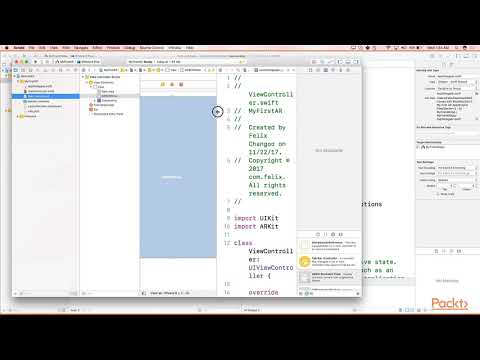Select the Report navigator tab icon
This screenshot has width=480, height=360.
76,70
